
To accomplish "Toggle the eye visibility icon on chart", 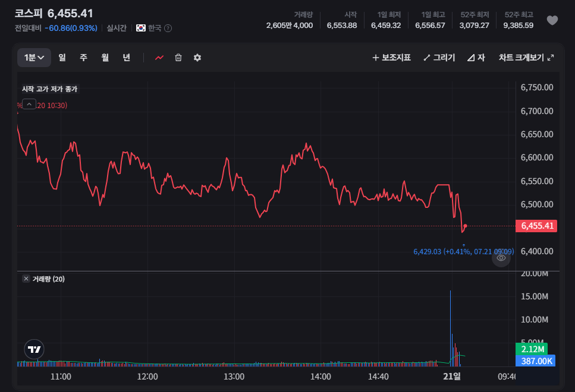I will click(501, 258).
